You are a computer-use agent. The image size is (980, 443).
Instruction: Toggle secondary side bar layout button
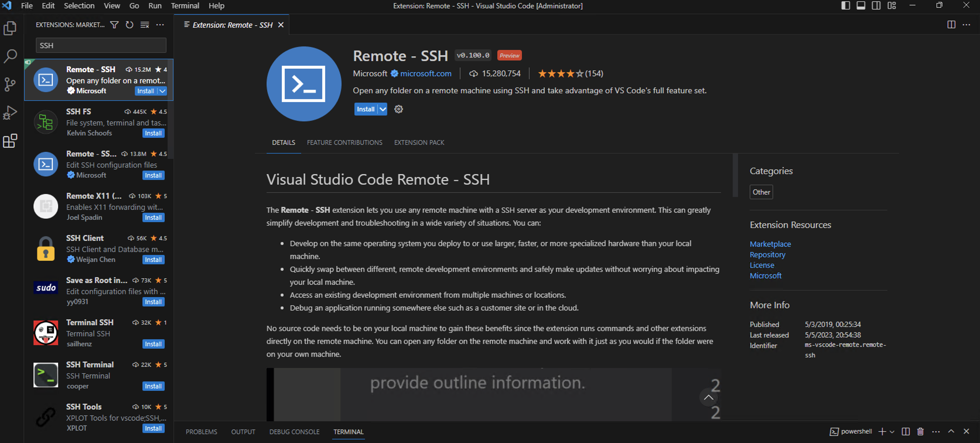click(876, 6)
